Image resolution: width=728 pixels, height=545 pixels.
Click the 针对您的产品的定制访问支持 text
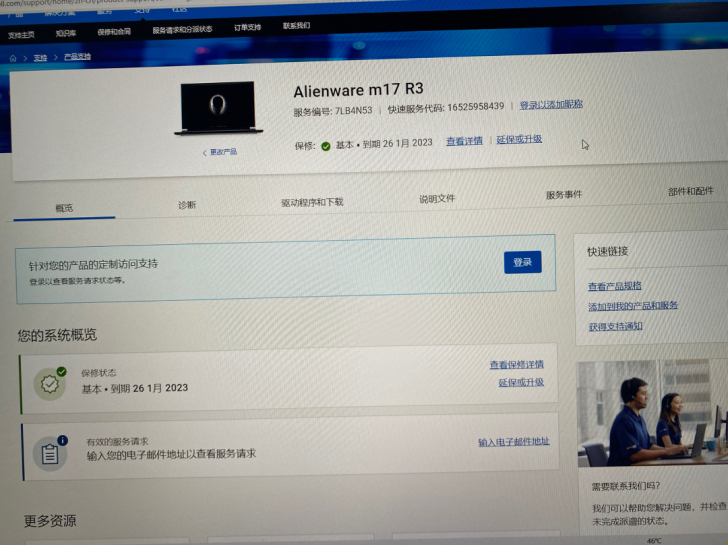pos(93,265)
